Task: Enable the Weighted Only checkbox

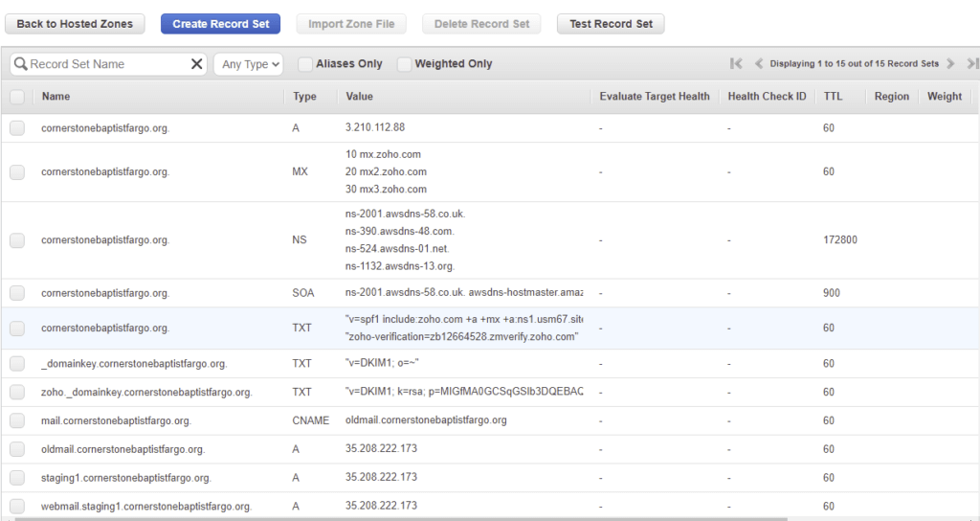Action: [x=405, y=64]
